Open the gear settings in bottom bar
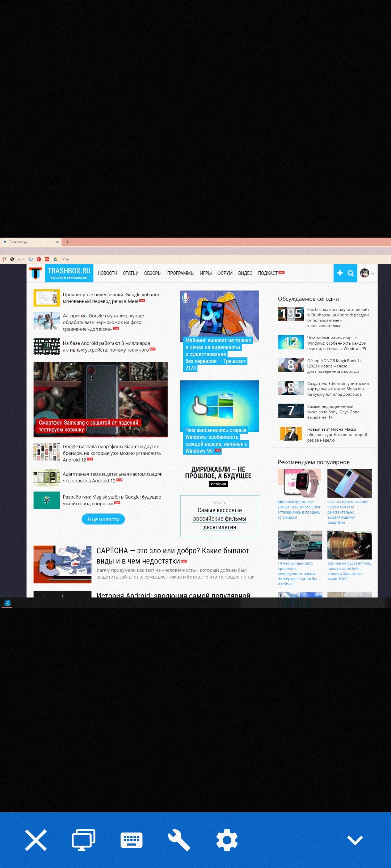This screenshot has height=868, width=391. tap(227, 840)
